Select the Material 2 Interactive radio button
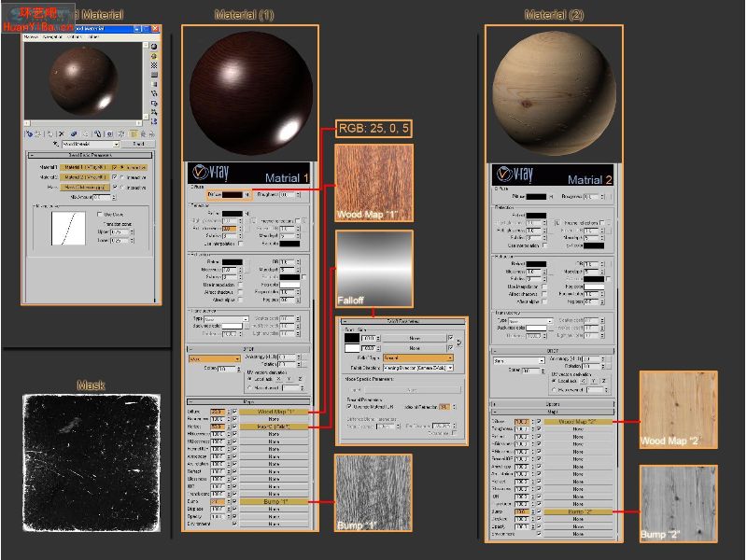 pyautogui.click(x=123, y=177)
